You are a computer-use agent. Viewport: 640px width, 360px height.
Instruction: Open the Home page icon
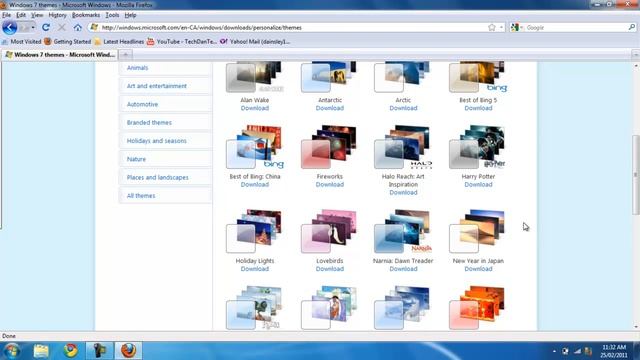tap(78, 27)
